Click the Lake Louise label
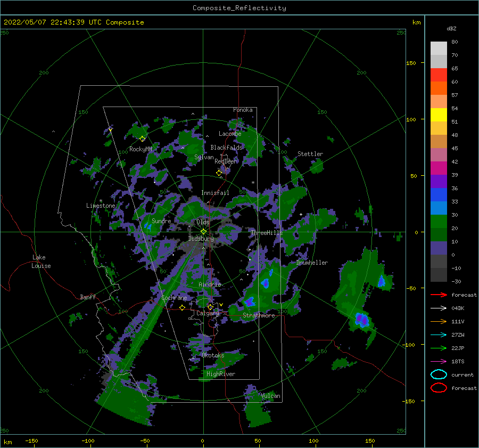Viewport: 479px width, 448px height. tap(41, 262)
